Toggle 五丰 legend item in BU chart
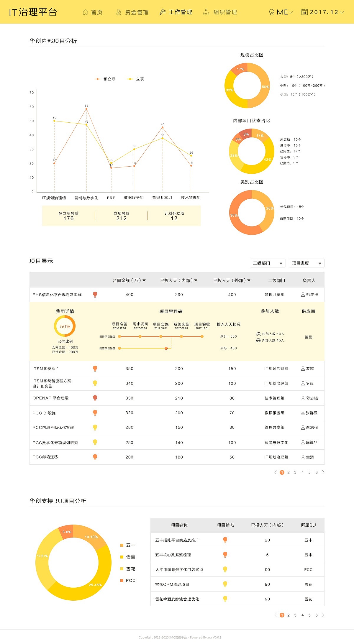Viewport: 354px width, 644px height. click(x=128, y=545)
